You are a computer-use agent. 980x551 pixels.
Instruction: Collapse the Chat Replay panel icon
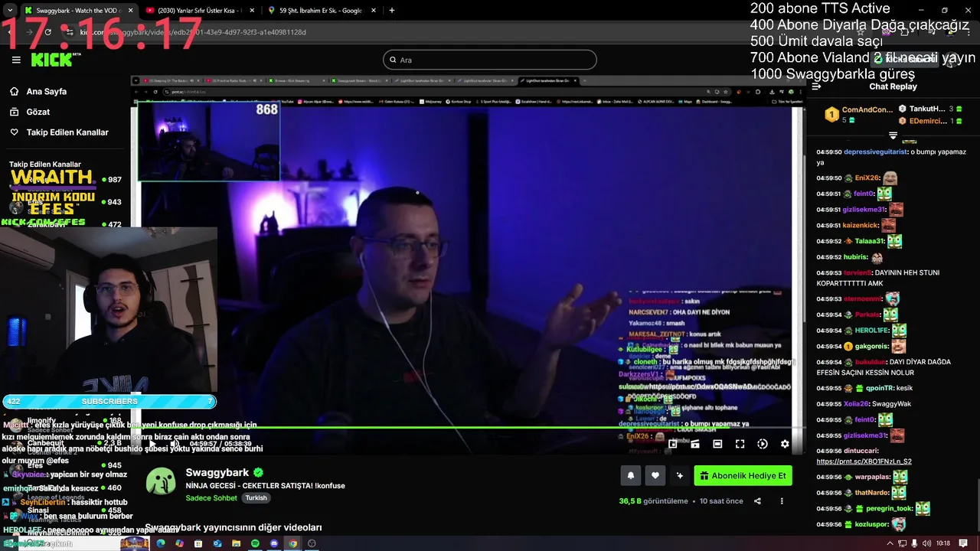(x=816, y=86)
